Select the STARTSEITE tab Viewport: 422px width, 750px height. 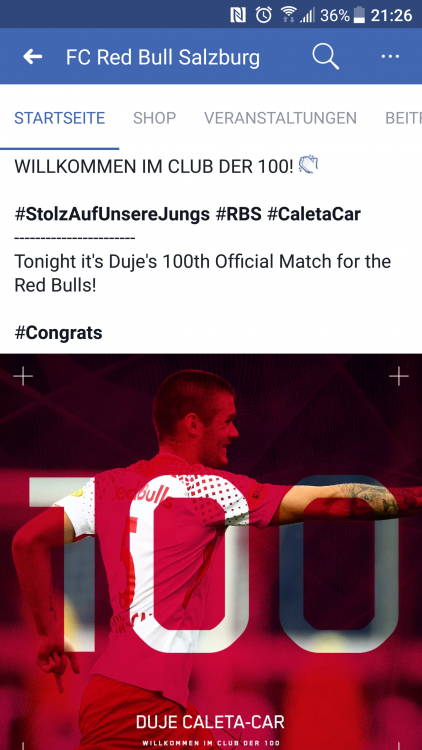point(59,118)
